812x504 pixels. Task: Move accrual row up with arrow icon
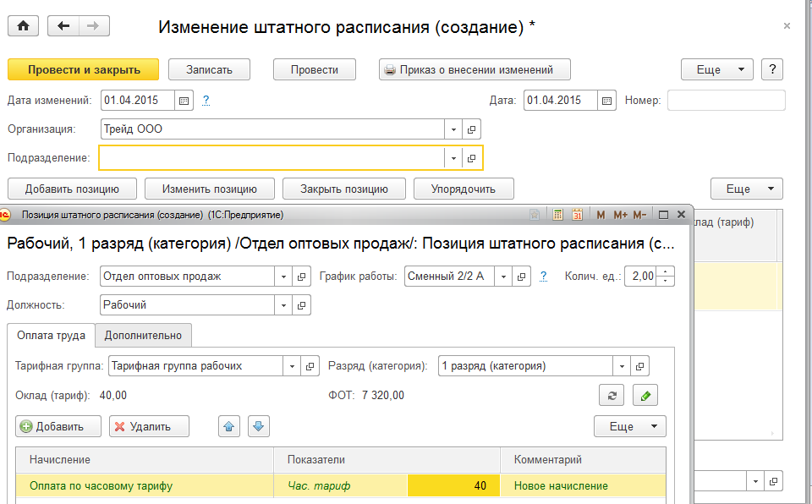click(x=229, y=427)
